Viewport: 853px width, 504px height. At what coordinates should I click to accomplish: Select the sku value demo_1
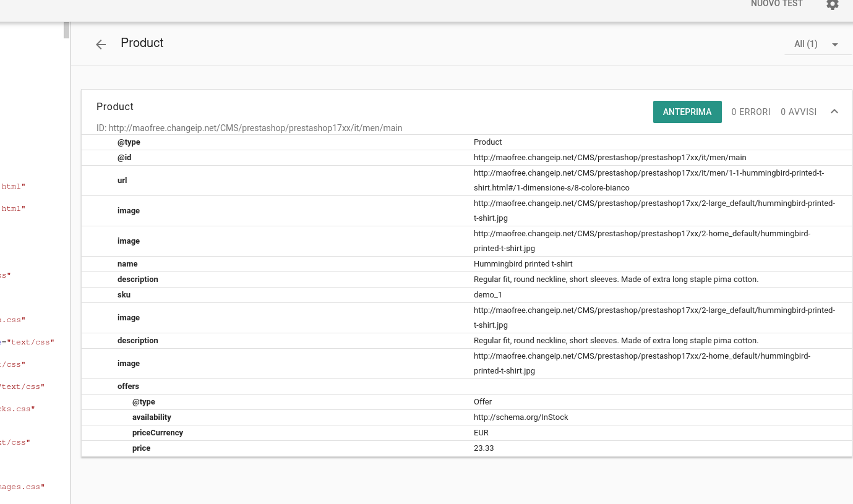tap(488, 294)
